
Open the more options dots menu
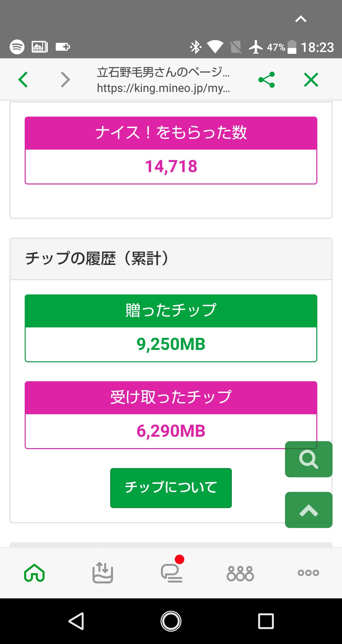[308, 573]
